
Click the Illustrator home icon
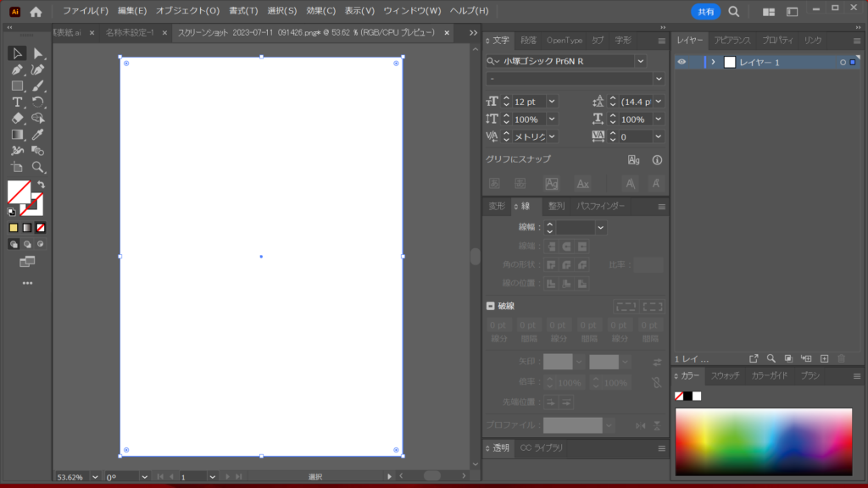point(36,12)
